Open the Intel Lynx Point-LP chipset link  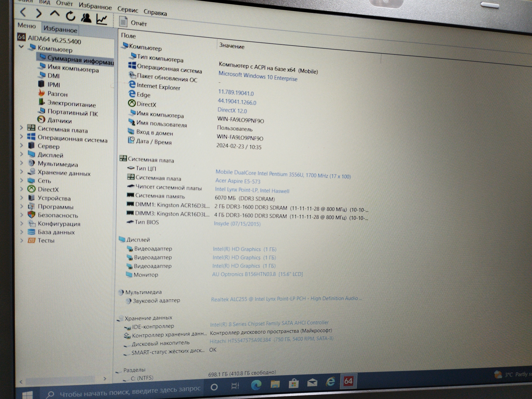252,190
